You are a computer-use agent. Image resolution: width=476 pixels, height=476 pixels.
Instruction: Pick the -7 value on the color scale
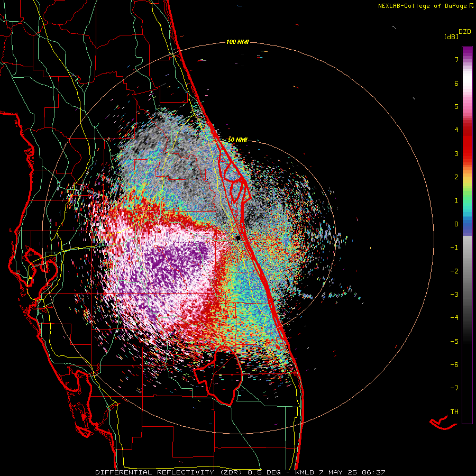click(x=454, y=388)
